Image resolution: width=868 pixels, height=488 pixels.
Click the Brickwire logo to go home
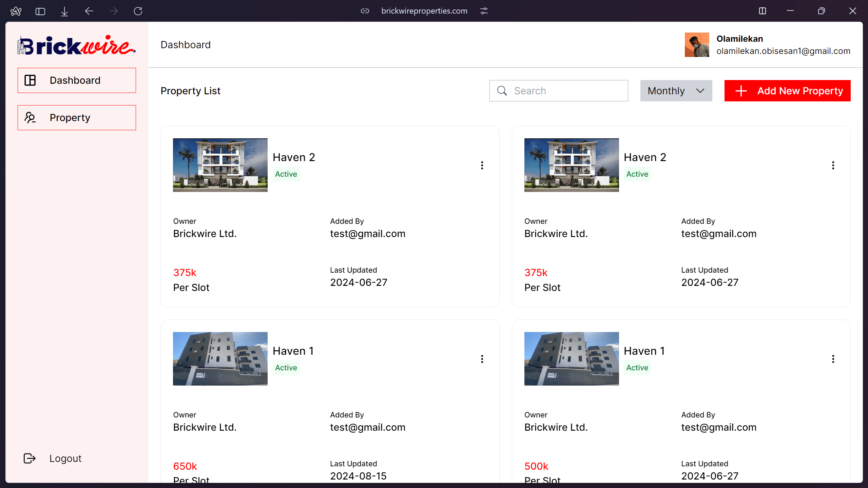tap(76, 44)
